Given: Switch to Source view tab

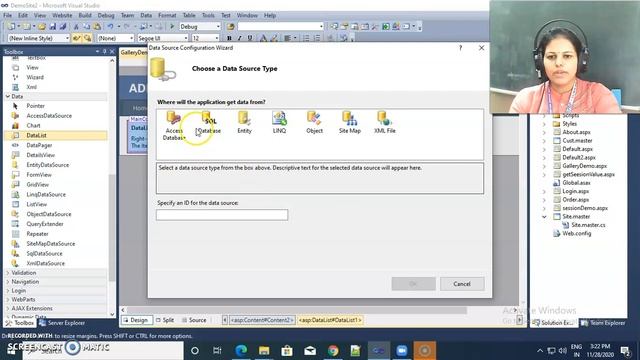Looking at the screenshot, I should point(194,320).
